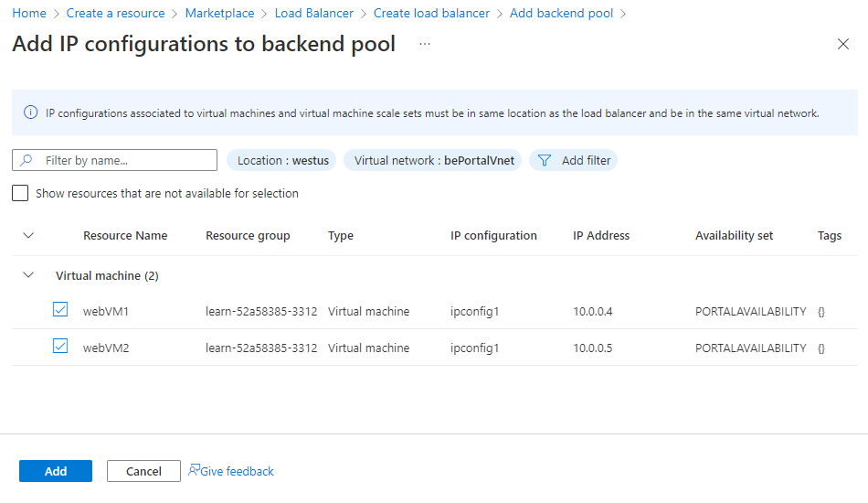This screenshot has width=868, height=503.
Task: Click the Cancel button
Action: (143, 471)
